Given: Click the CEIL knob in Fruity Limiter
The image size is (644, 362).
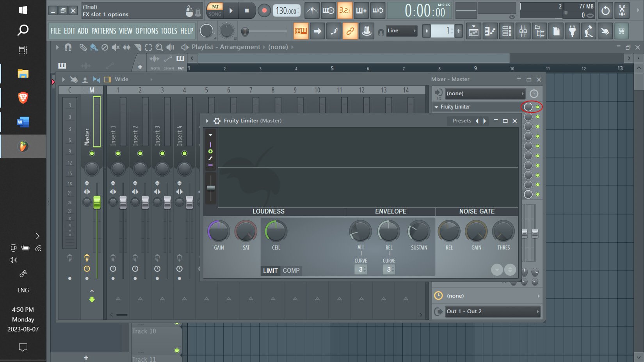Looking at the screenshot, I should pyautogui.click(x=276, y=231).
